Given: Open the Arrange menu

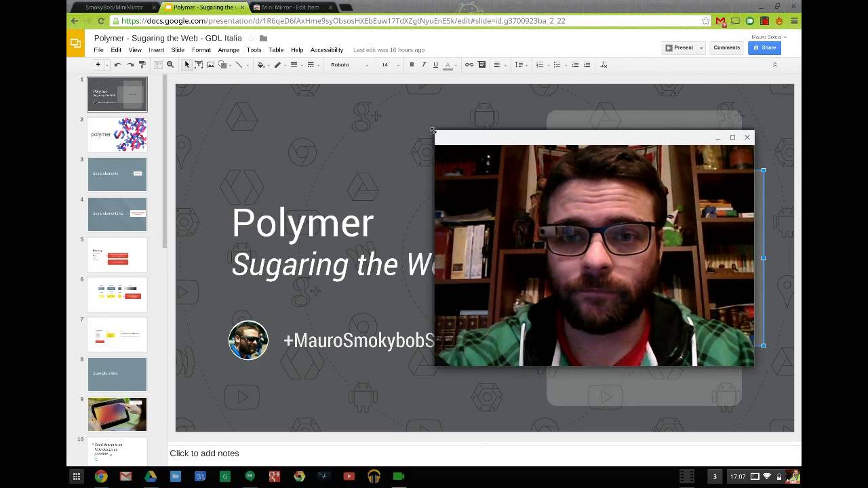Looking at the screenshot, I should 229,50.
